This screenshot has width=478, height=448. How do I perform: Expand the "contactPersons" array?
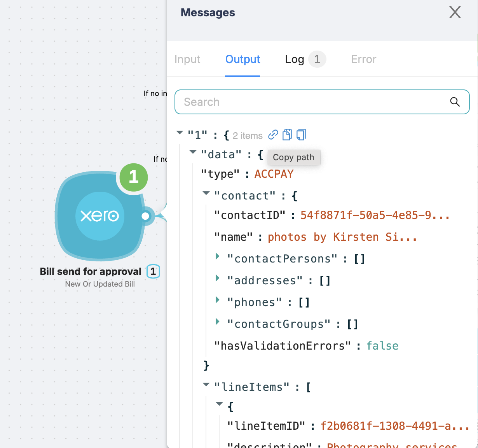(218, 256)
